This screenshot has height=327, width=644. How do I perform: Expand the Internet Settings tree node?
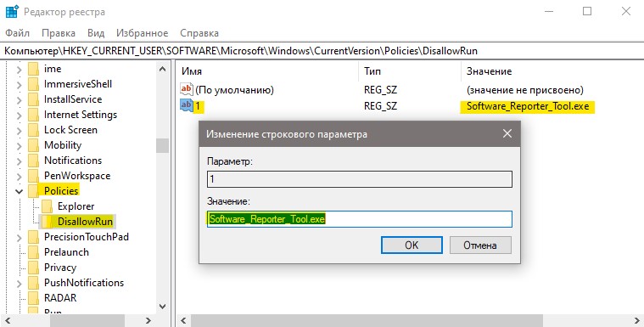pyautogui.click(x=19, y=116)
